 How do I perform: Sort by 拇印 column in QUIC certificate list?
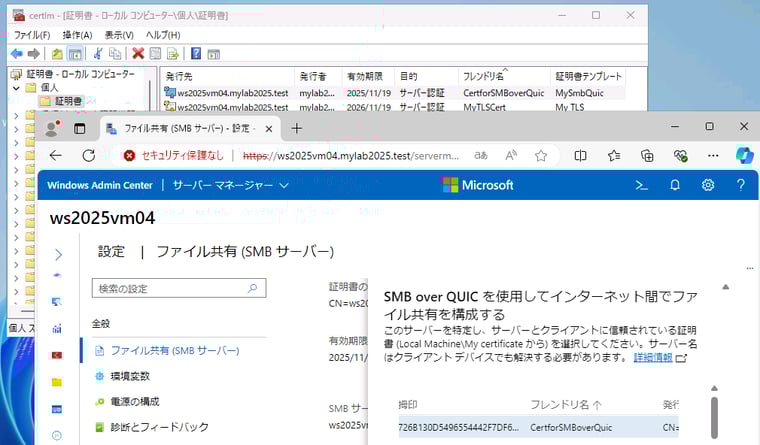(x=408, y=405)
